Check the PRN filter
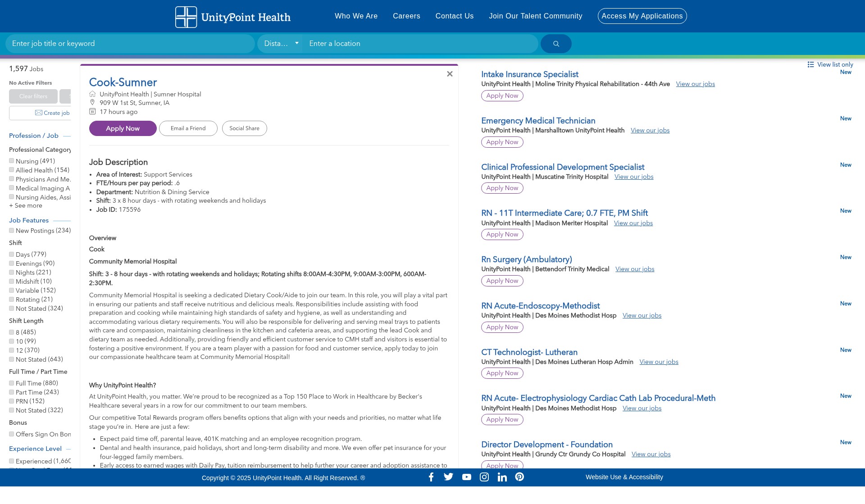This screenshot has height=504, width=865. coord(12,401)
